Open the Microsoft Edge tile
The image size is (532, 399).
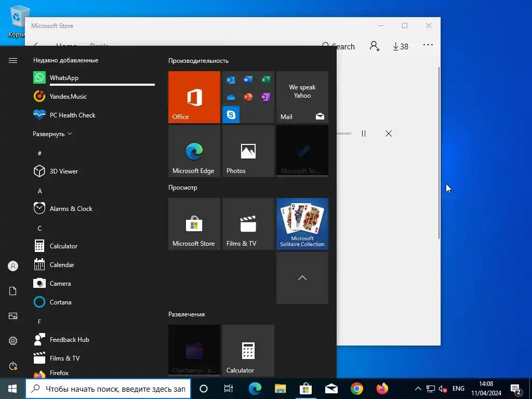pyautogui.click(x=194, y=151)
